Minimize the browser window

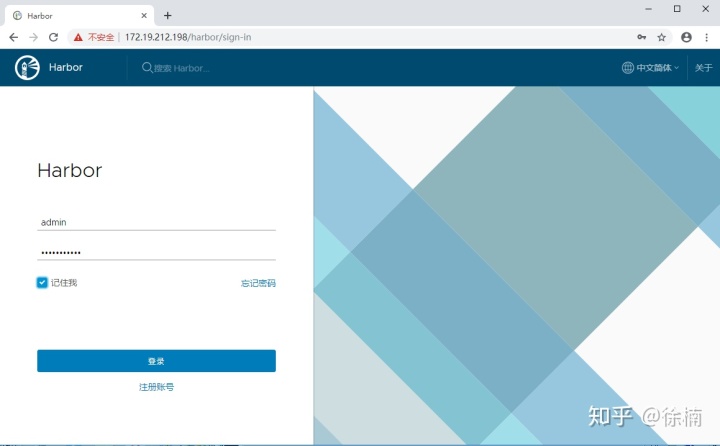(648, 9)
